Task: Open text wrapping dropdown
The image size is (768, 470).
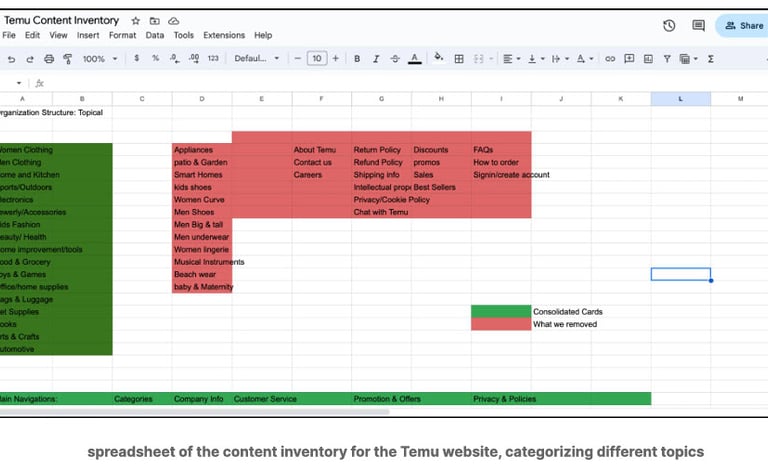Action: pyautogui.click(x=560, y=59)
